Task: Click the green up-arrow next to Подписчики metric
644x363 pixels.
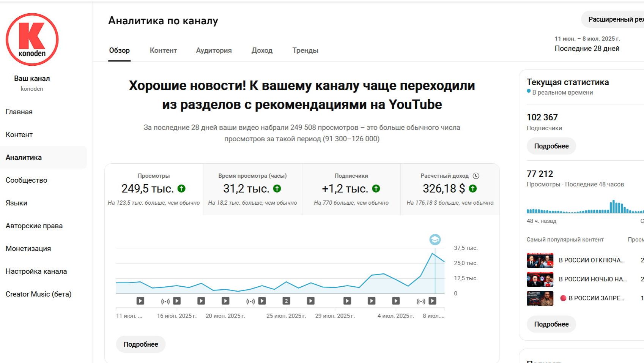Action: [x=375, y=188]
